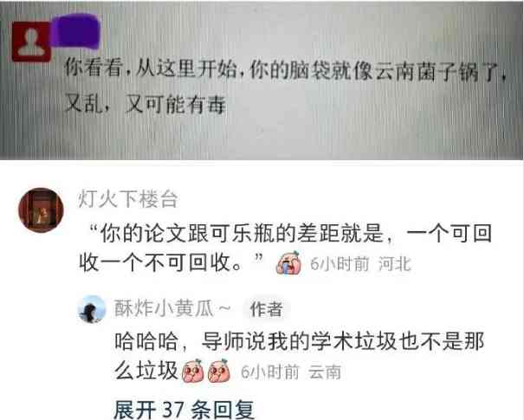Image resolution: width=524 pixels, height=420 pixels.
Task: Click the 云南 location label
Action: coord(325,372)
